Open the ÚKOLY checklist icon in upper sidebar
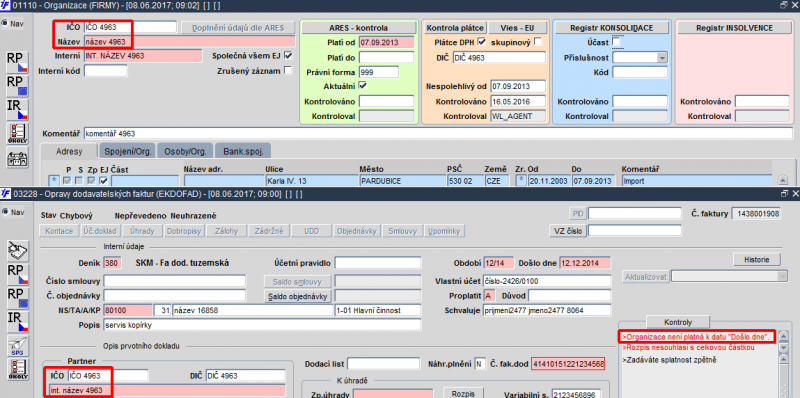Screen dimensions: 800x398 (x=17, y=134)
